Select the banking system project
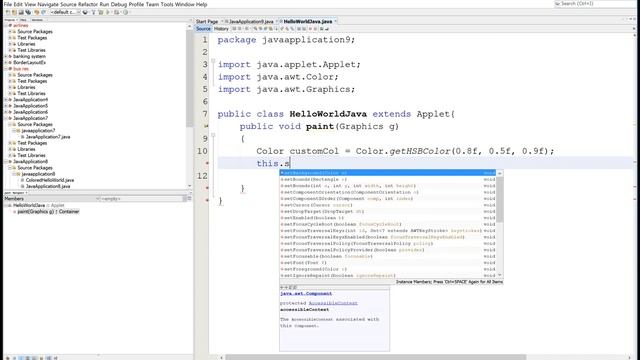 [29, 56]
